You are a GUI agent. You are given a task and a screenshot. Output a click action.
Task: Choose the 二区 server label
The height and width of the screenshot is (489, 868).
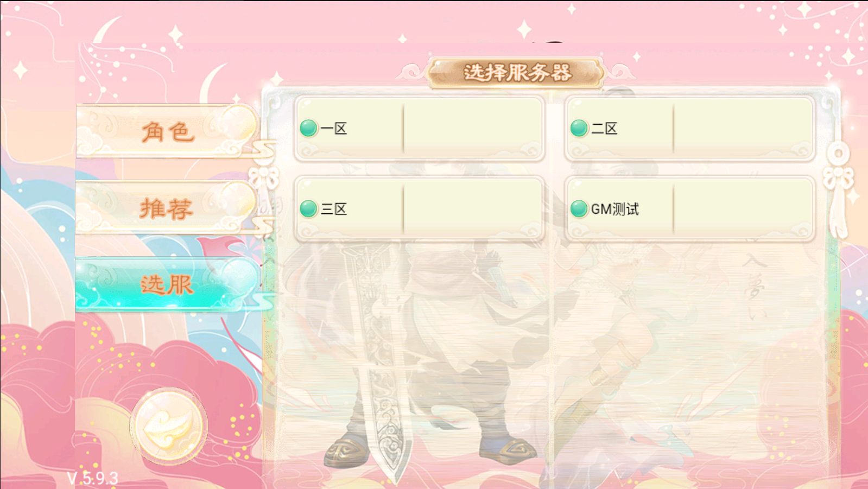coord(604,129)
